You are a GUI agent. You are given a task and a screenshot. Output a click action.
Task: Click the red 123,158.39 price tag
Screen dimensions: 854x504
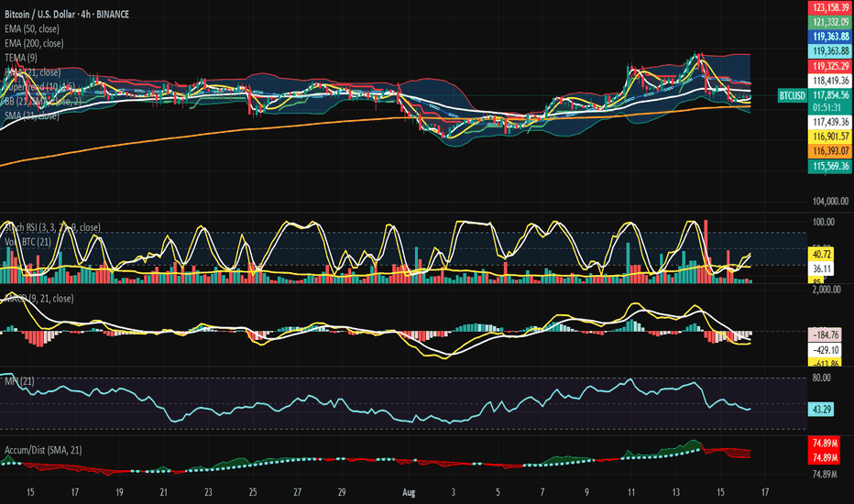click(x=830, y=7)
